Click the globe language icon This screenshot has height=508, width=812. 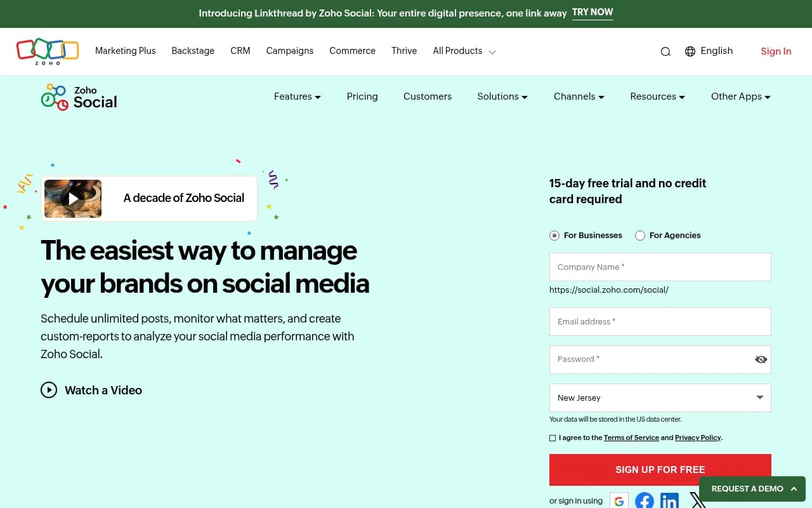point(690,51)
